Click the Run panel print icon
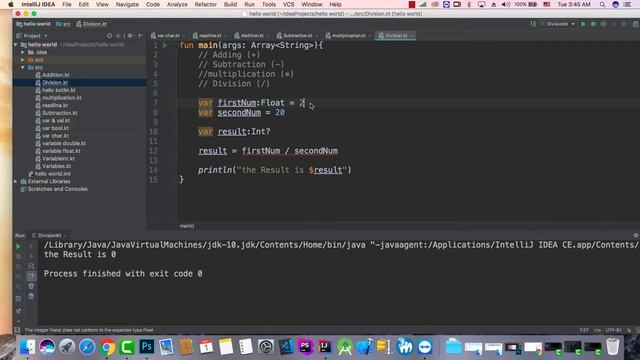The height and width of the screenshot is (360, 640). tap(31, 286)
